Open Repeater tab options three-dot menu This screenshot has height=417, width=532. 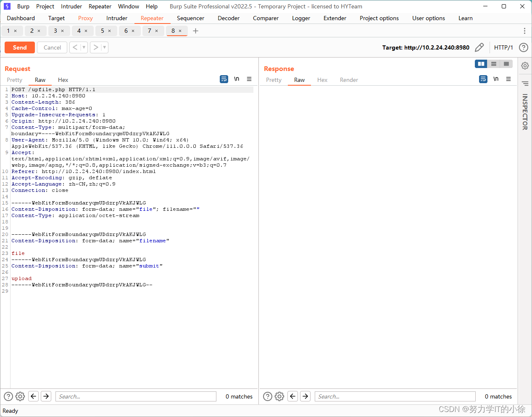pyautogui.click(x=524, y=31)
